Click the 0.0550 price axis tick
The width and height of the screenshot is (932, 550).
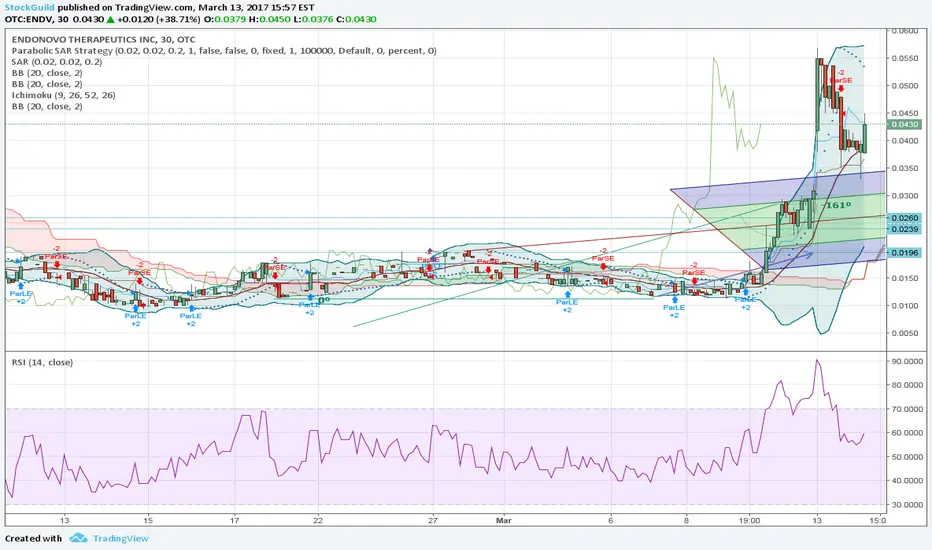click(905, 58)
